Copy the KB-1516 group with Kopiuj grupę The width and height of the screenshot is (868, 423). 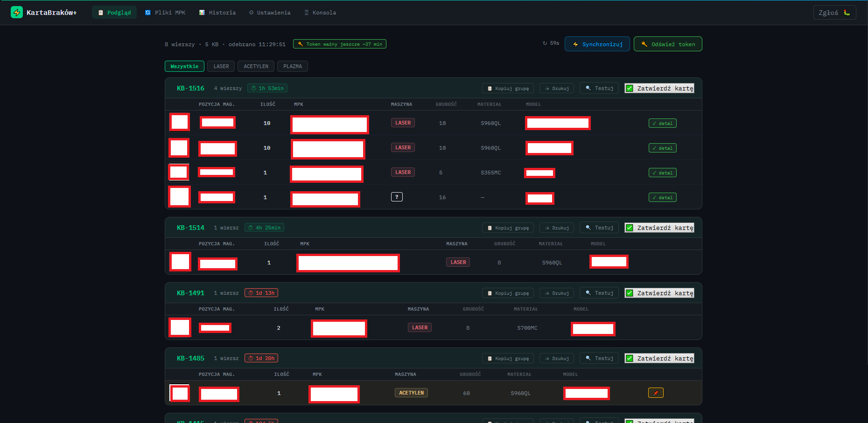508,89
